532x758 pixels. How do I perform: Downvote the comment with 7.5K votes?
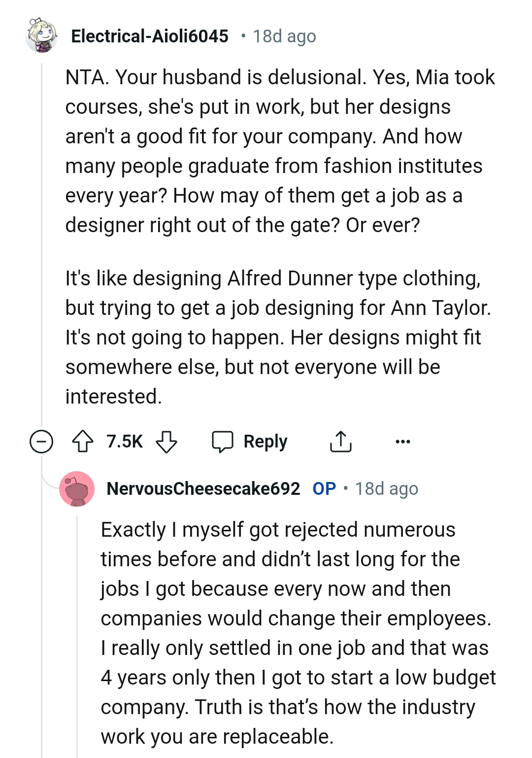point(166,441)
